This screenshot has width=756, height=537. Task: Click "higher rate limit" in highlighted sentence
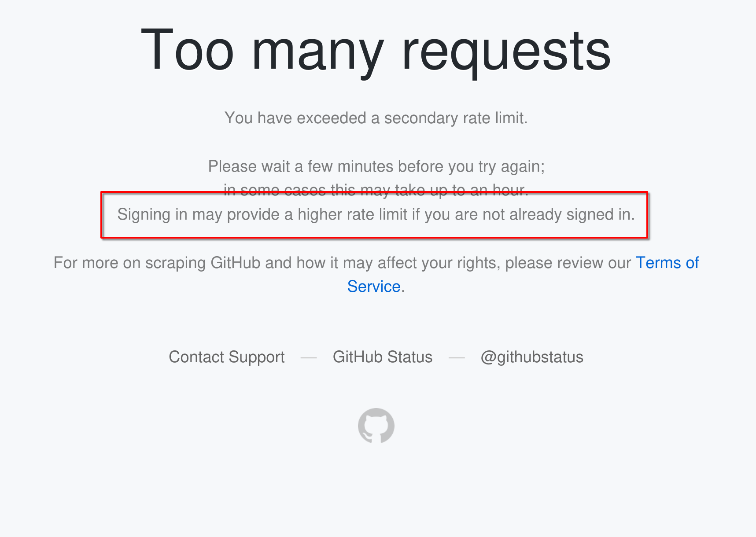tap(352, 214)
